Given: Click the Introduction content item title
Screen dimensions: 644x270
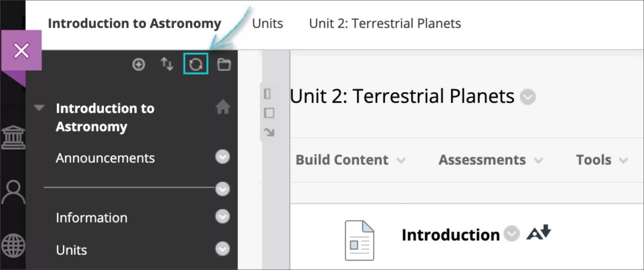Looking at the screenshot, I should pos(450,235).
